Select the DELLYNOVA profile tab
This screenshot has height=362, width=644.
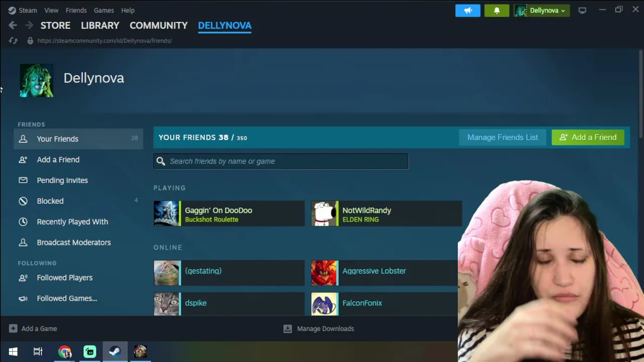click(224, 25)
